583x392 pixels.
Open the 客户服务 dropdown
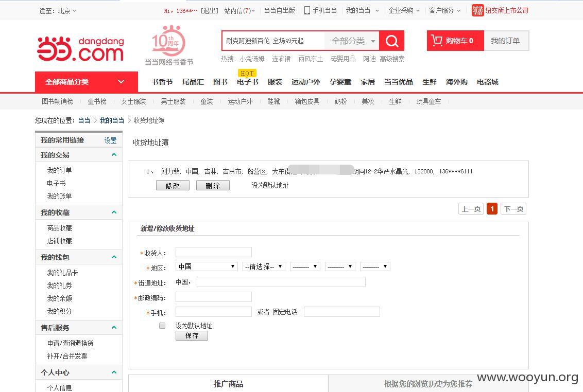444,10
